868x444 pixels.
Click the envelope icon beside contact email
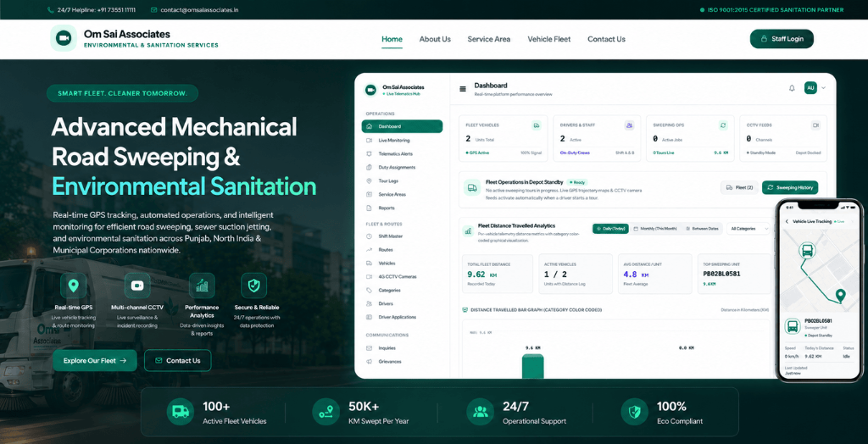click(x=153, y=10)
